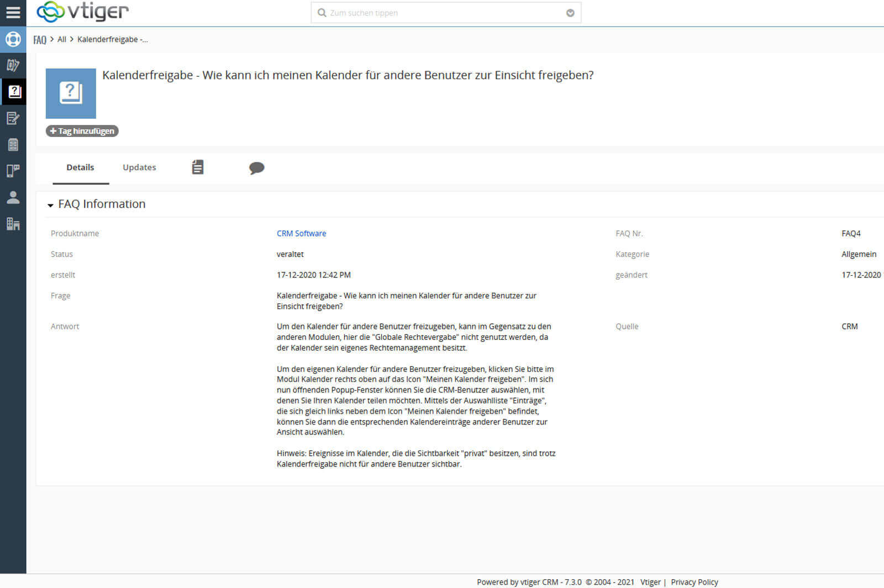Select the Dashboard icon in the sidebar
Image resolution: width=884 pixels, height=588 pixels.
point(13,39)
